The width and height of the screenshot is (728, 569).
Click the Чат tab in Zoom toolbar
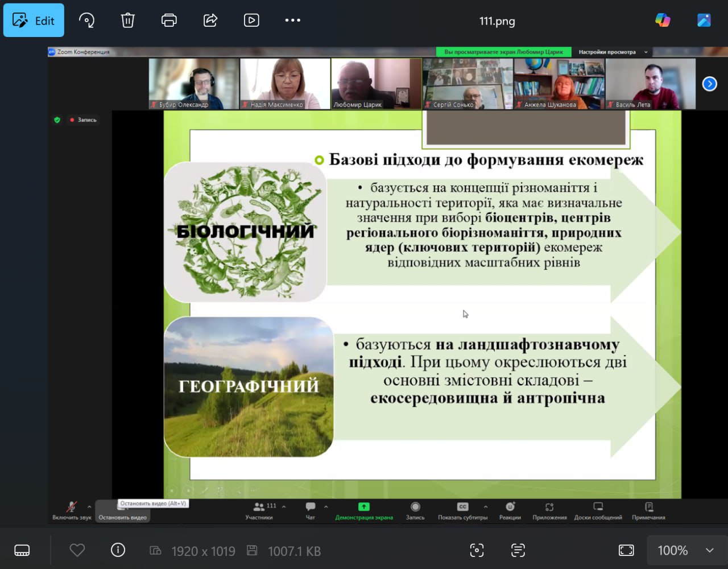coord(311,511)
